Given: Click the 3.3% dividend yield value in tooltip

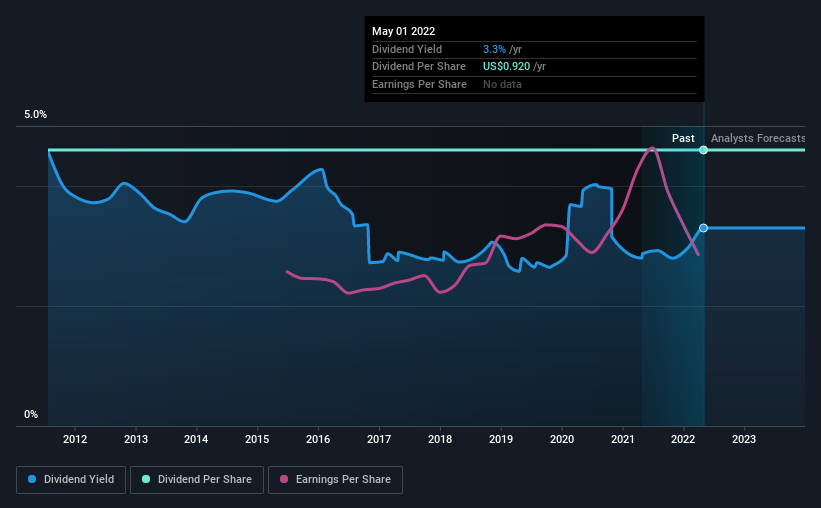Looking at the screenshot, I should 494,49.
